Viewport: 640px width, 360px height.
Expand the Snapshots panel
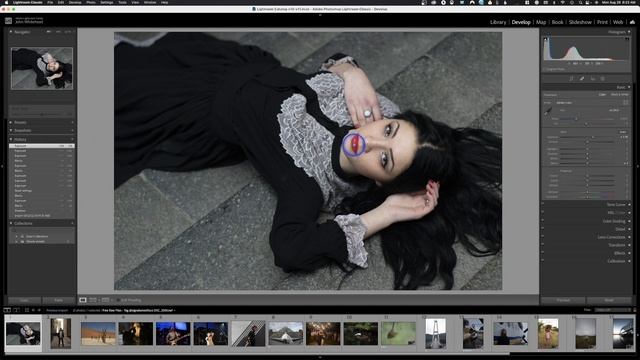tap(11, 131)
